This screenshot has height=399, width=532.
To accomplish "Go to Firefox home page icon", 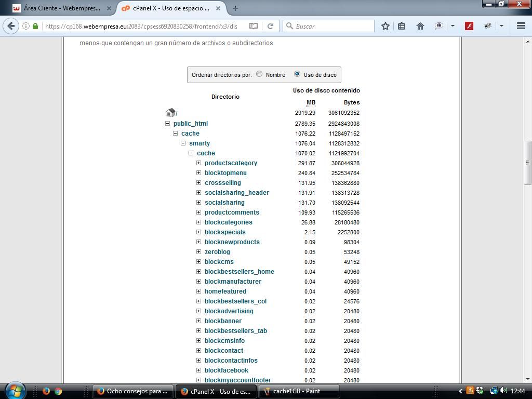I will 420,26.
